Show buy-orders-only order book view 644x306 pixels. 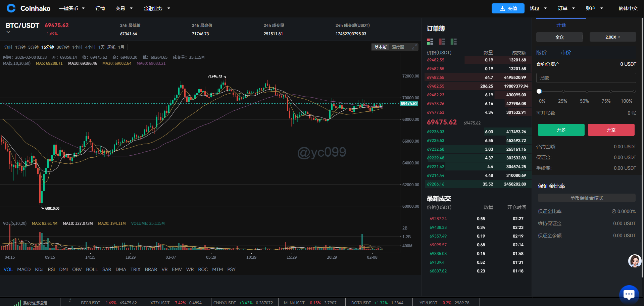tap(453, 42)
